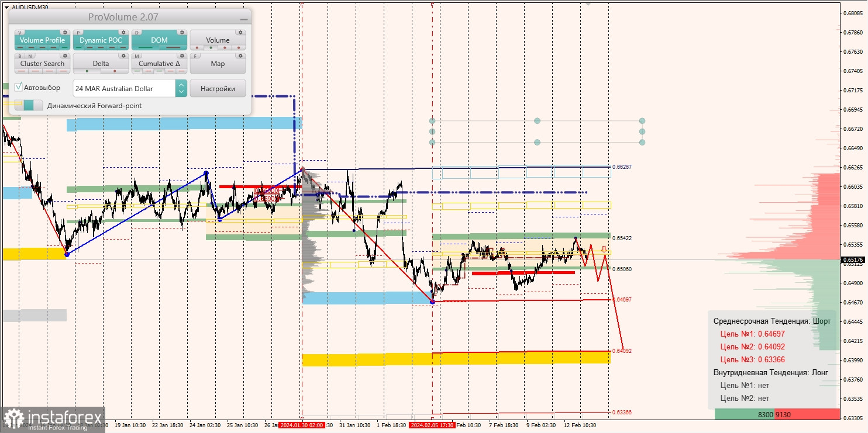This screenshot has height=433, width=868.
Task: Open contract selector arrows dropdown
Action: click(181, 88)
